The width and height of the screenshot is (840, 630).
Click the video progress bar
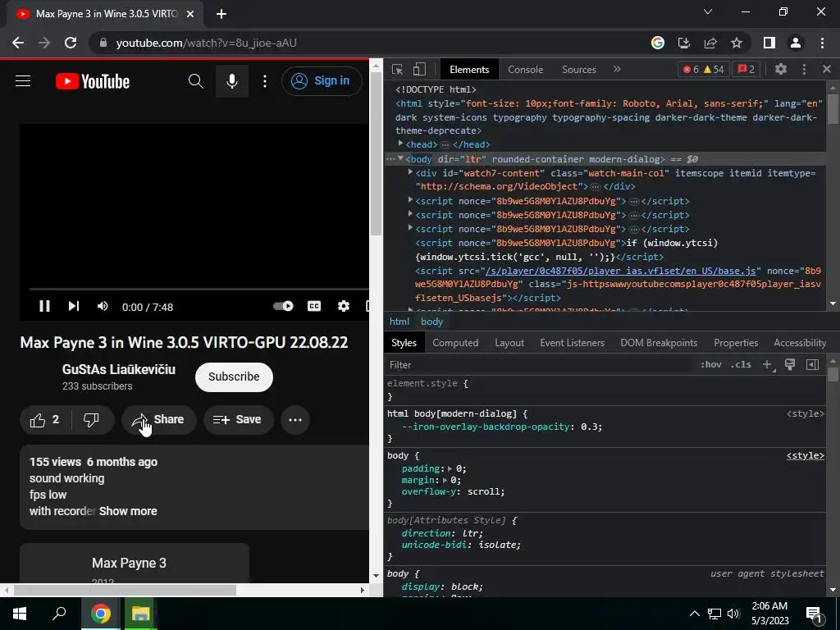click(x=199, y=289)
